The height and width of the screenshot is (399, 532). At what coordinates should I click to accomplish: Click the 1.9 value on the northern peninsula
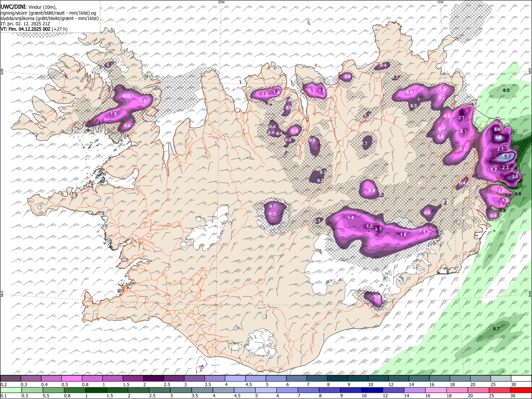click(321, 91)
